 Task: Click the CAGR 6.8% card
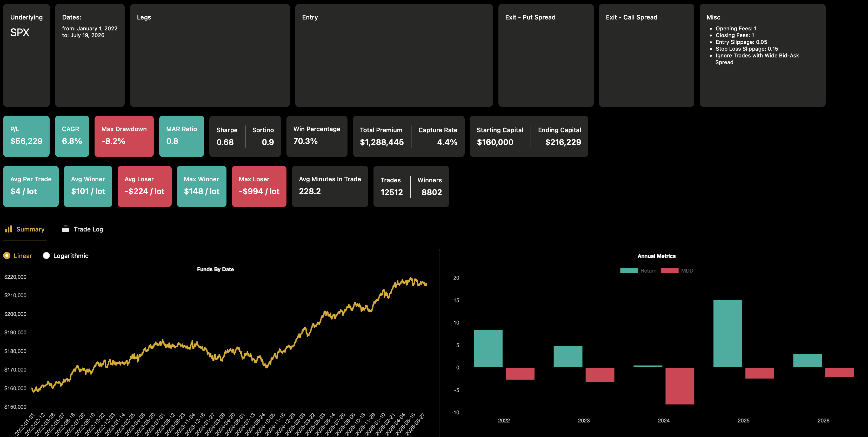coord(72,136)
